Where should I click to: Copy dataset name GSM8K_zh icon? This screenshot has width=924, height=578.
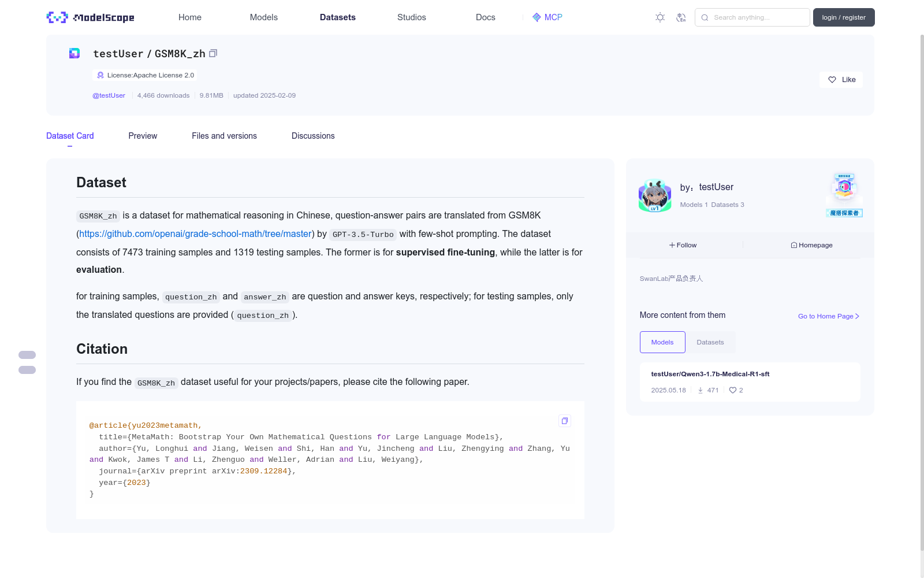point(213,53)
